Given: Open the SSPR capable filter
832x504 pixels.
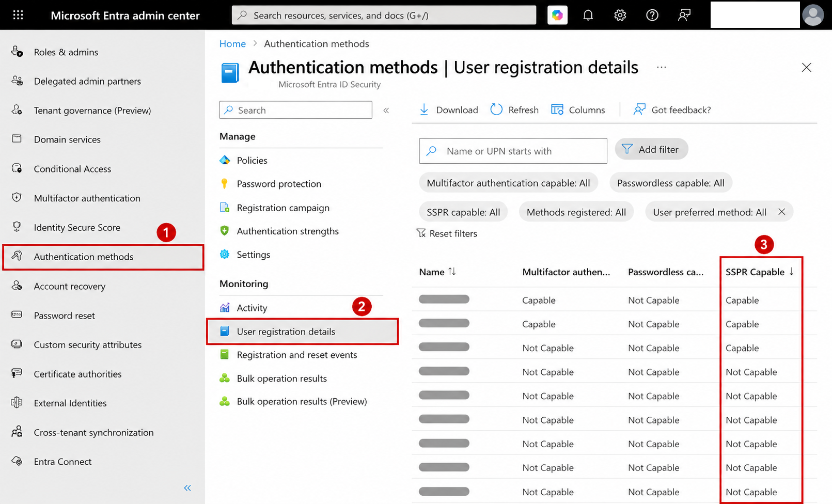Looking at the screenshot, I should click(463, 212).
